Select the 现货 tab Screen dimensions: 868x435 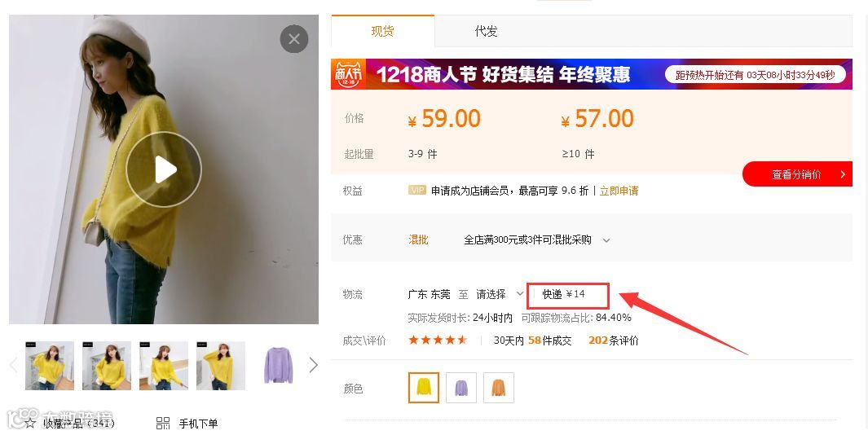(382, 31)
